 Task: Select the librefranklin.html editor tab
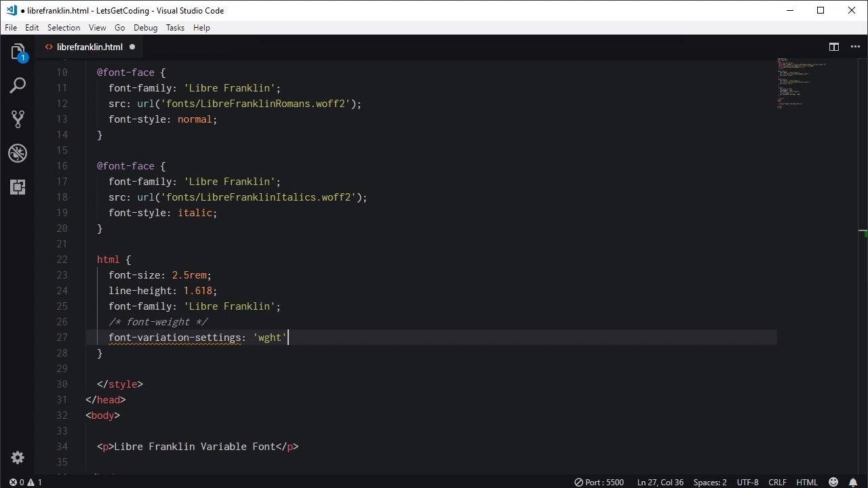90,47
